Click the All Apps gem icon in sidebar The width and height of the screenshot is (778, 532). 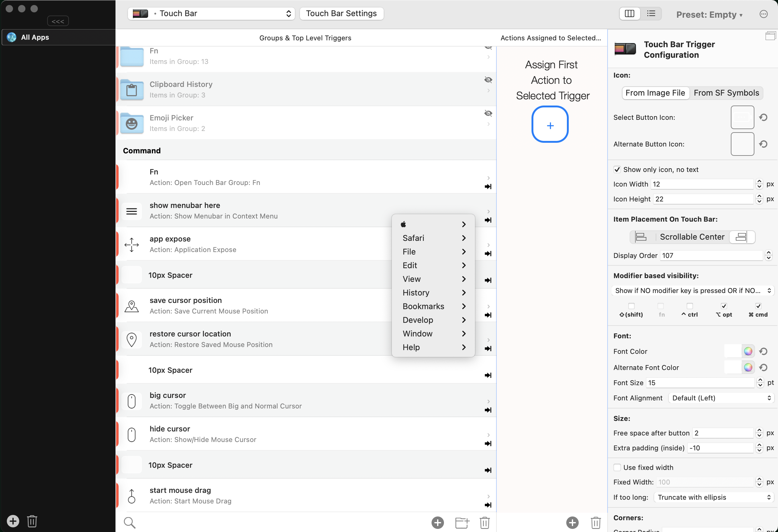(11, 37)
